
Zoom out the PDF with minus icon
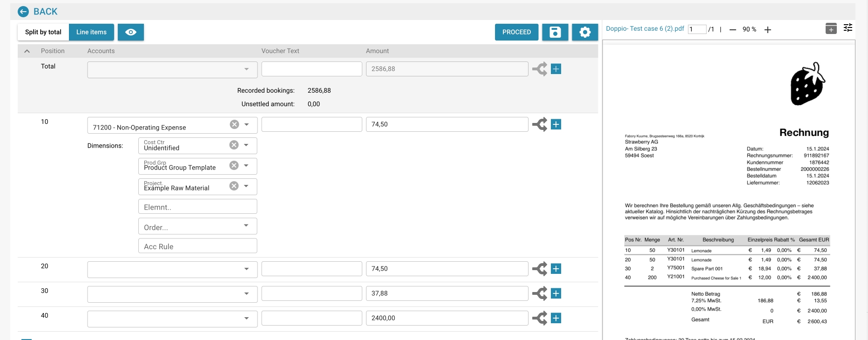click(732, 30)
